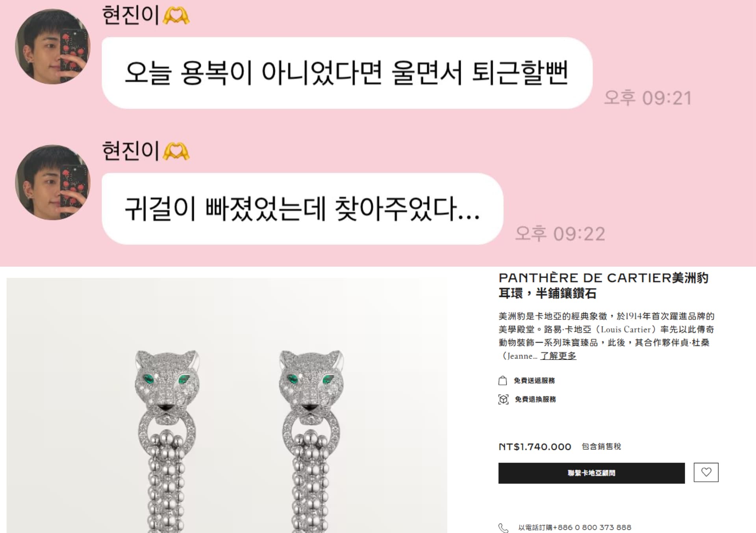Viewport: 756px width, 533px height.
Task: Click the 聯繫卡地亞顧問 contact button
Action: [x=591, y=473]
